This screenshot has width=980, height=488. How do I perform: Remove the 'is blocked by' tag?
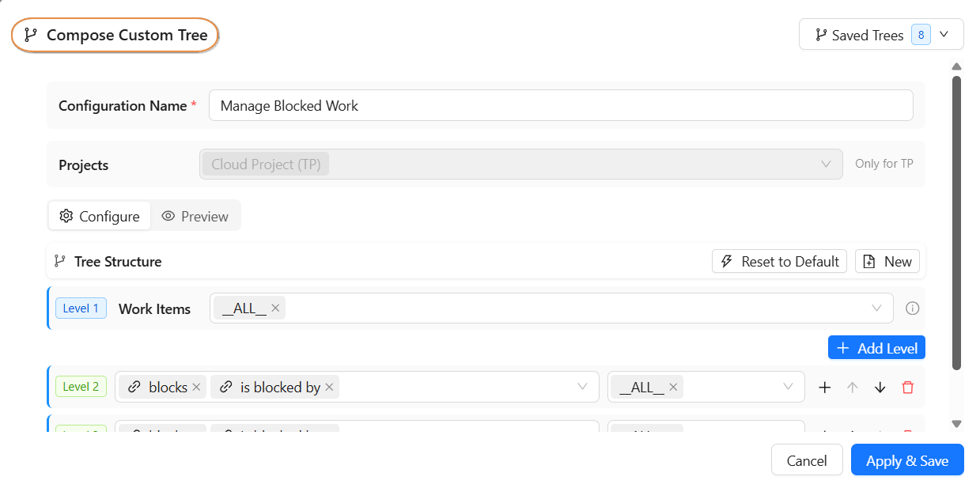click(330, 387)
